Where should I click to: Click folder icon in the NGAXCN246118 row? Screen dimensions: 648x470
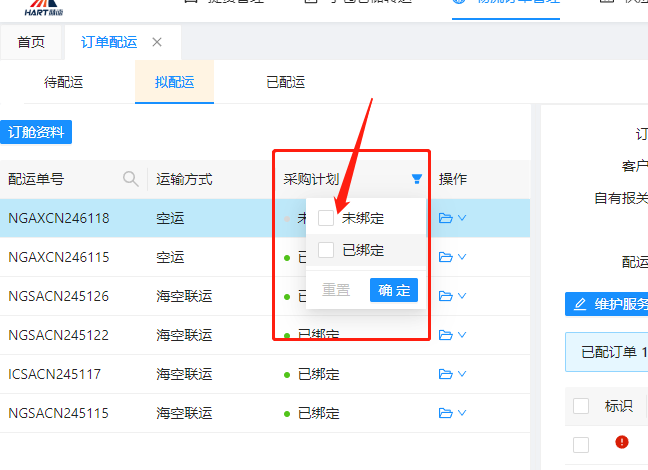coord(445,218)
